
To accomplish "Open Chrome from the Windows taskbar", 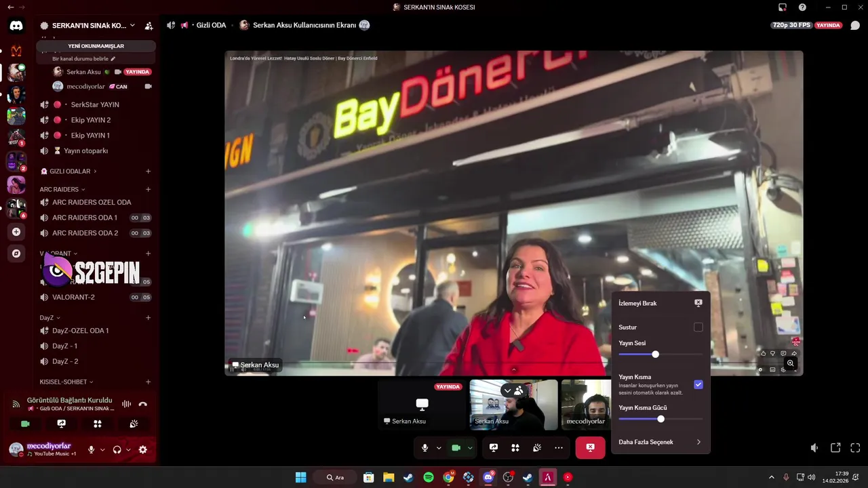I will [448, 477].
